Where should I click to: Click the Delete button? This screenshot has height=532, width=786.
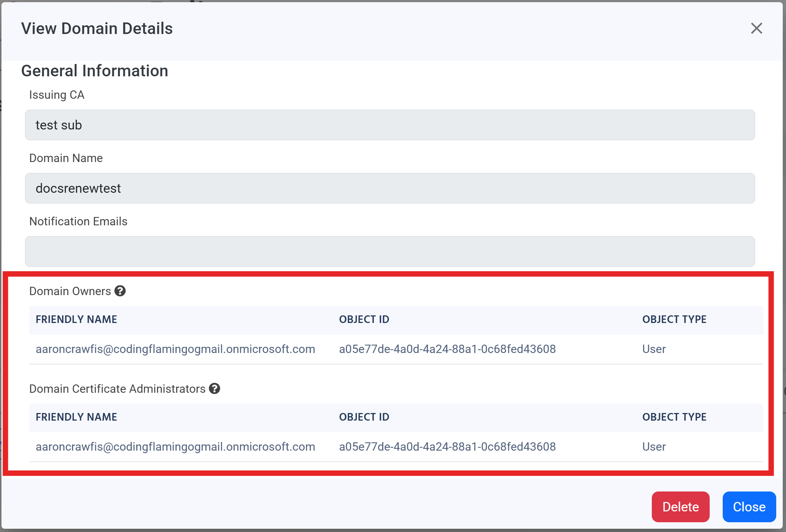click(680, 507)
